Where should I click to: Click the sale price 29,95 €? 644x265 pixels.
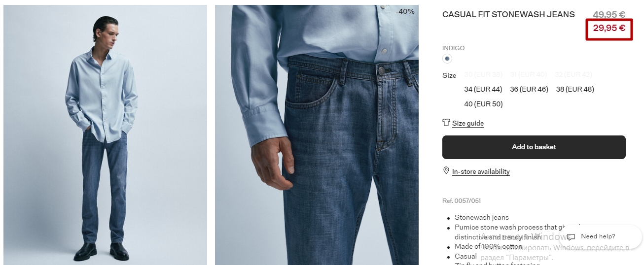point(609,29)
